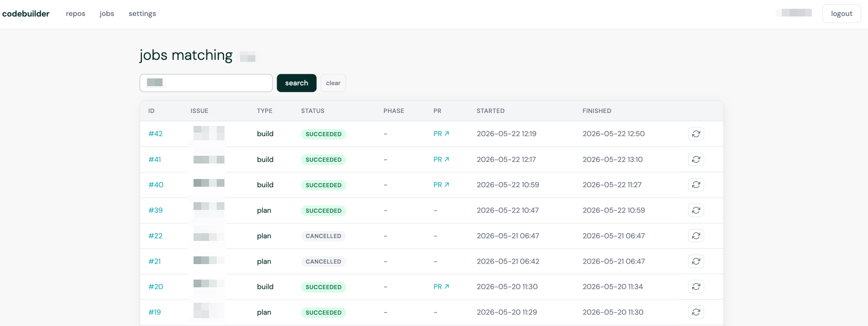Open job #19 details
The width and height of the screenshot is (868, 326).
[155, 312]
